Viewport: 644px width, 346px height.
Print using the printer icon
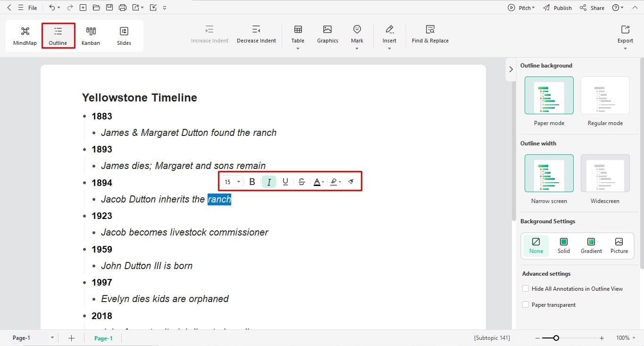point(123,8)
